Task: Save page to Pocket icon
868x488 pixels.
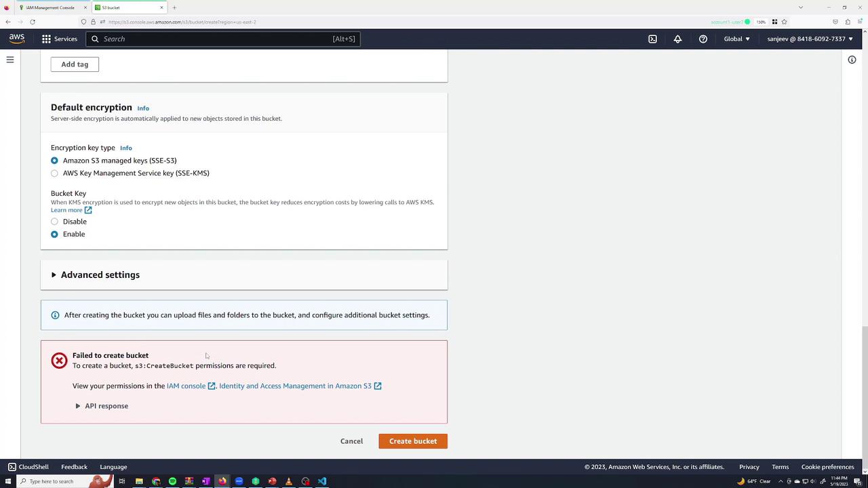Action: tap(835, 22)
